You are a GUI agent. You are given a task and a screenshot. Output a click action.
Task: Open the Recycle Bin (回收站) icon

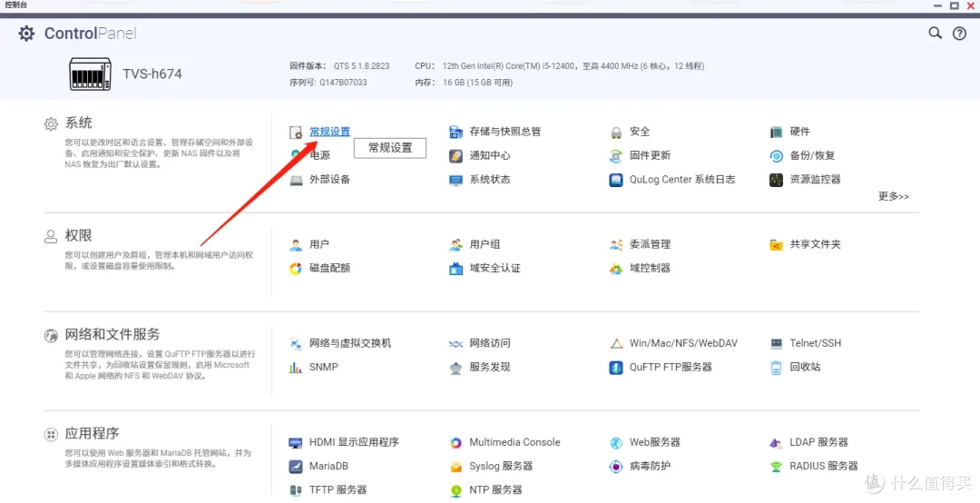(x=776, y=367)
